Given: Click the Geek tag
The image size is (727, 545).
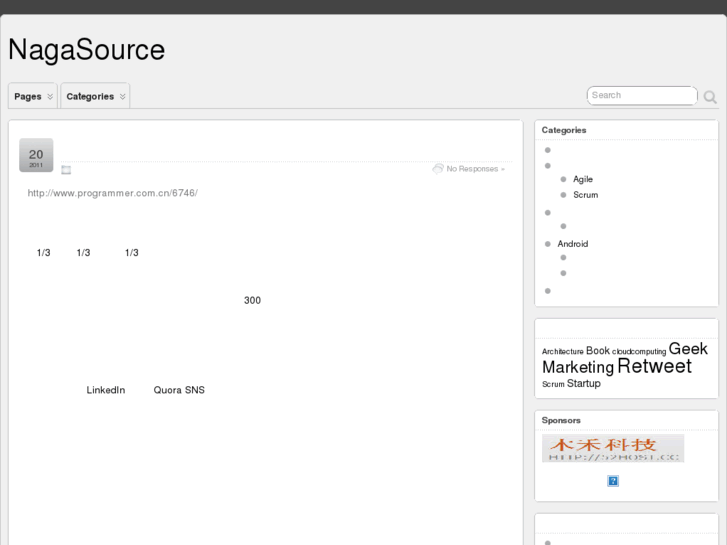Looking at the screenshot, I should (688, 348).
